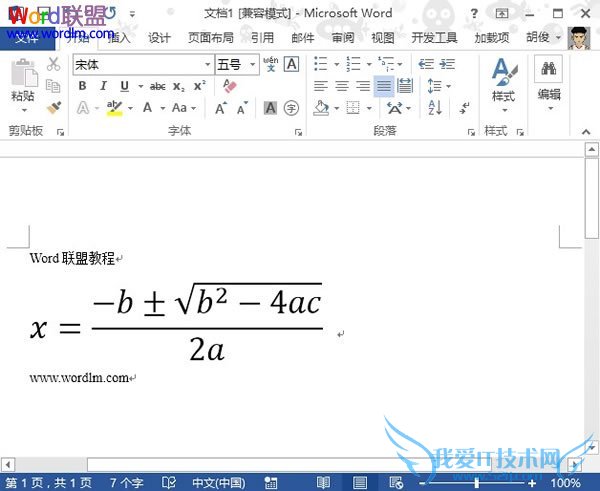The image size is (600, 491).
Task: Toggle show paragraph marks
Action: pos(465,108)
